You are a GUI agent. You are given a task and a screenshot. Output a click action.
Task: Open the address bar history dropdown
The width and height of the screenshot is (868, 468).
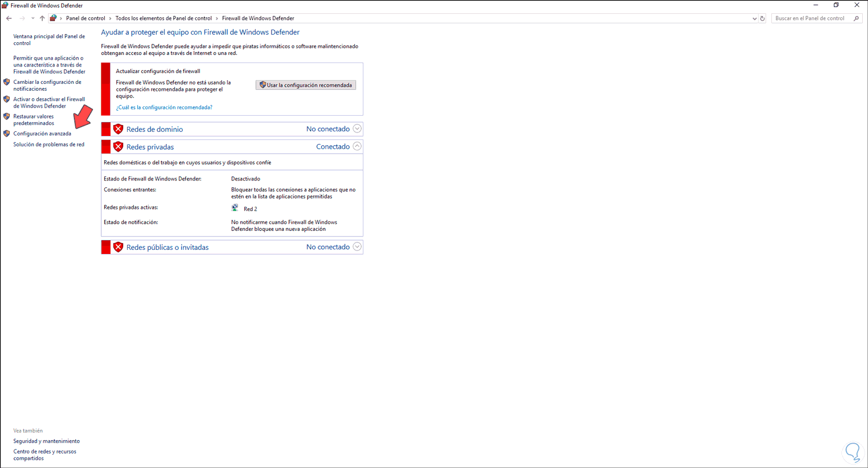(x=754, y=19)
